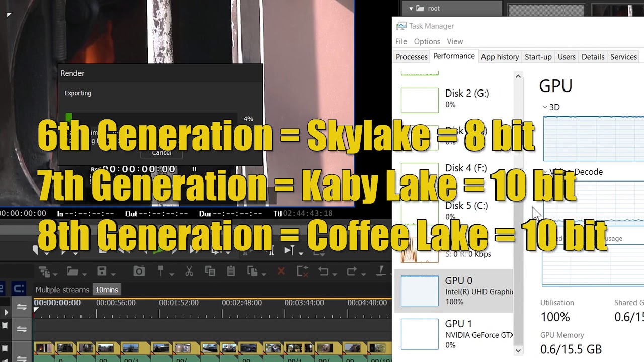Open dropdown arrow next to undo icon
The width and height of the screenshot is (644, 362).
click(335, 275)
